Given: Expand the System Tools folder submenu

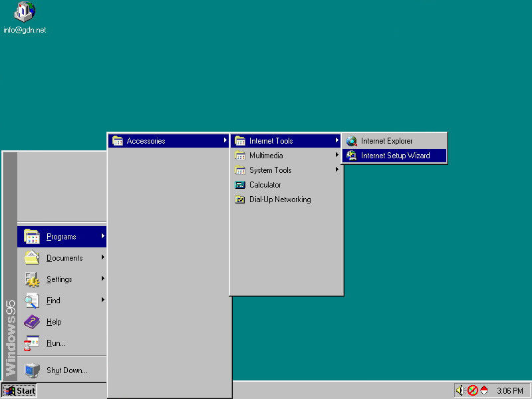Looking at the screenshot, I should click(270, 170).
